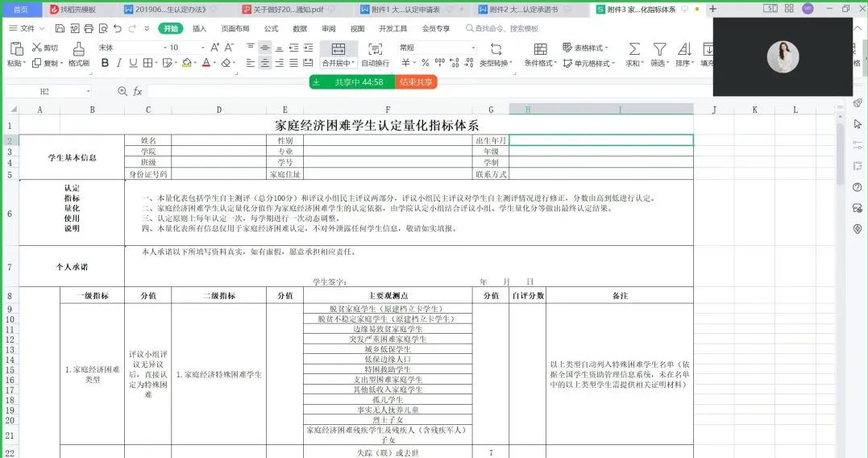Toggle Italic formatting
The image size is (868, 458).
pyautogui.click(x=118, y=63)
